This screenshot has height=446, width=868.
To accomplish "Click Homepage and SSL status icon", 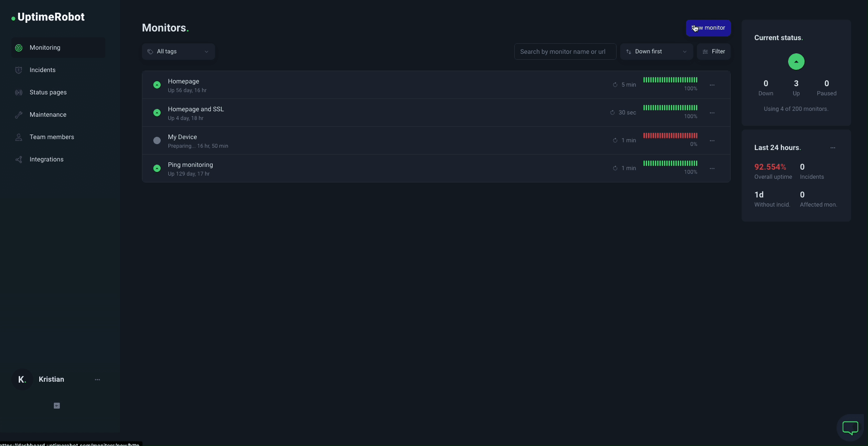I will [x=157, y=113].
